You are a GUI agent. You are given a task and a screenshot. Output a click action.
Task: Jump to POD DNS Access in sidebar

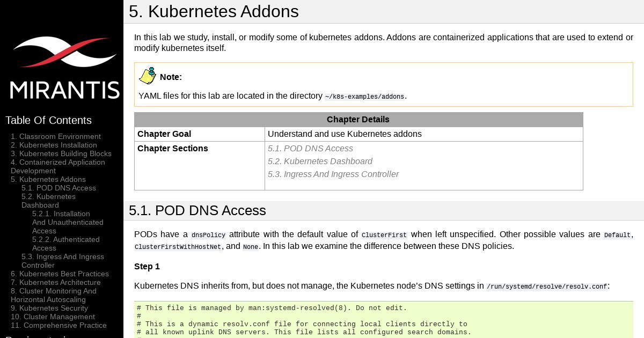58,188
